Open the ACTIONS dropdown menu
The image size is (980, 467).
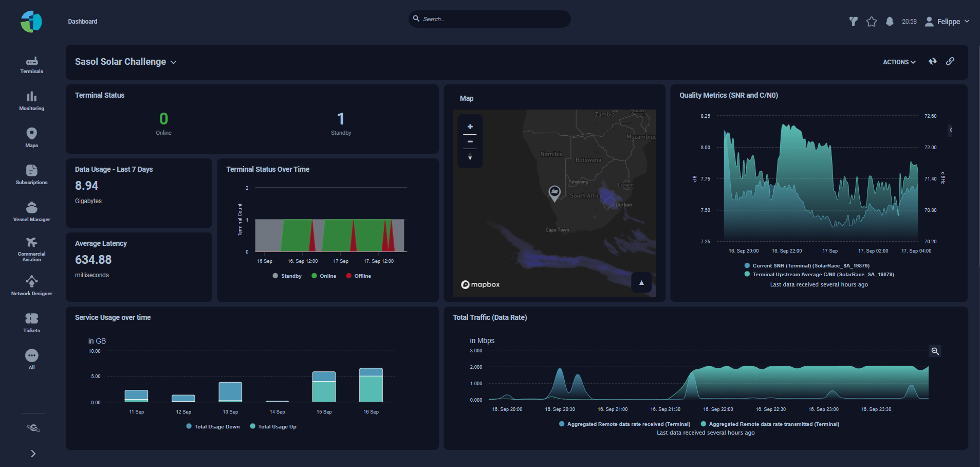click(899, 62)
